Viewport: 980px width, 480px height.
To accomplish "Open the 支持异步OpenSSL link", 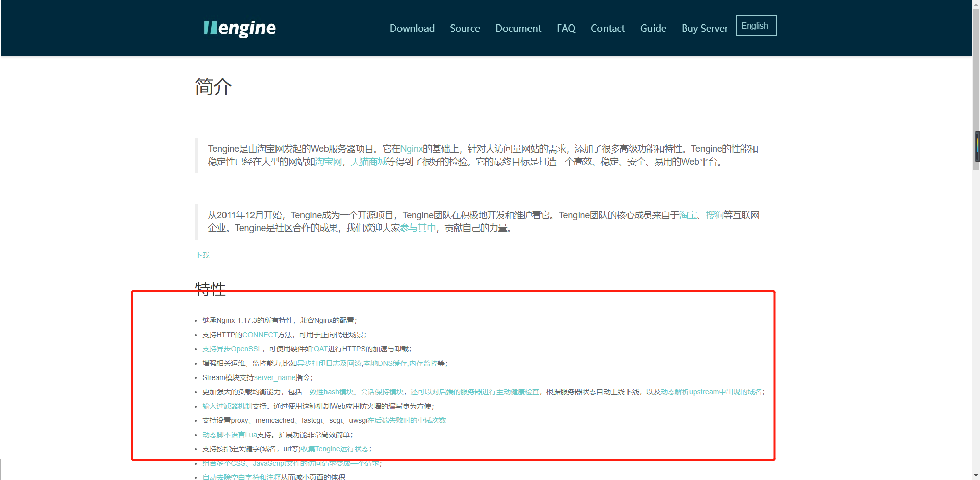I will pyautogui.click(x=232, y=349).
